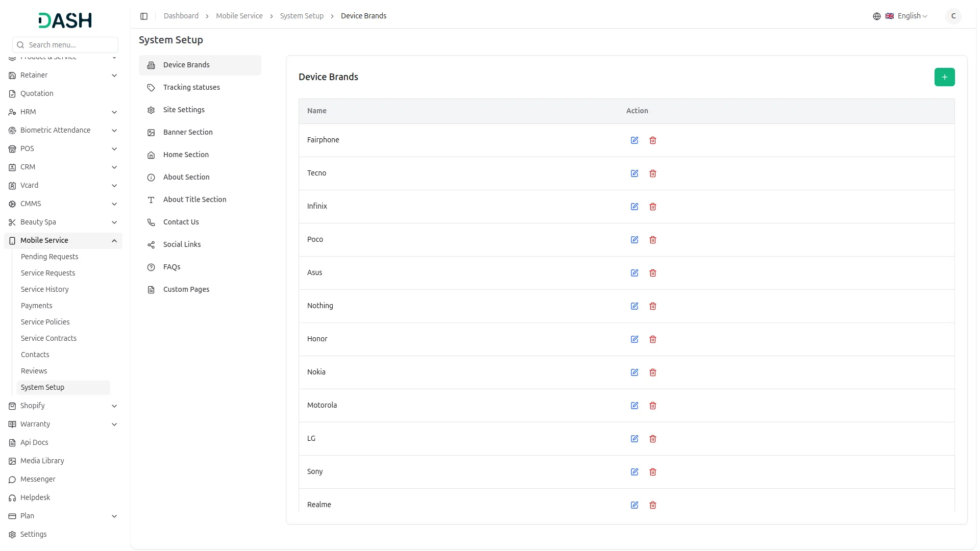Image resolution: width=980 pixels, height=551 pixels.
Task: Expand the Shopify menu
Action: pyautogui.click(x=63, y=406)
